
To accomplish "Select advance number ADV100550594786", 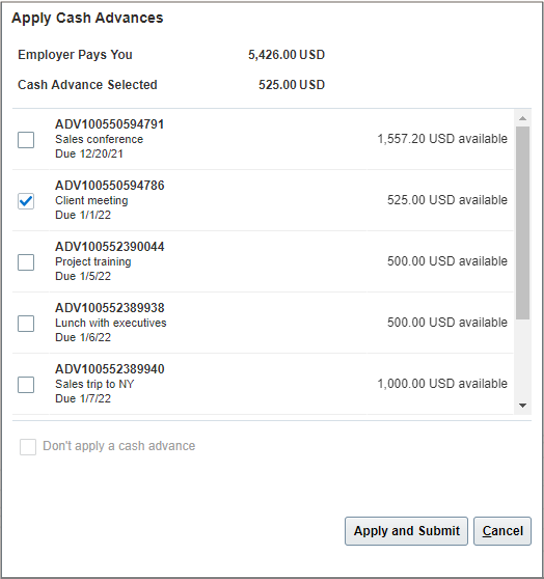I will coord(110,185).
